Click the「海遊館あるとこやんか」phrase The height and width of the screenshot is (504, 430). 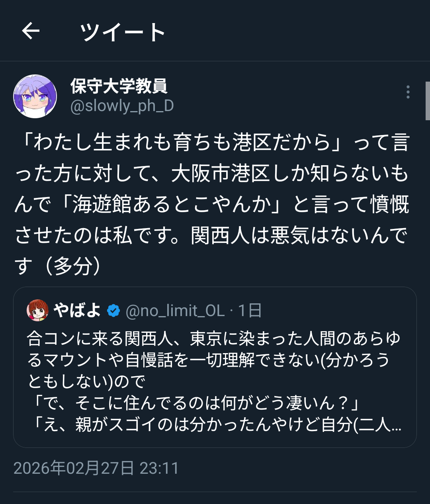171,205
